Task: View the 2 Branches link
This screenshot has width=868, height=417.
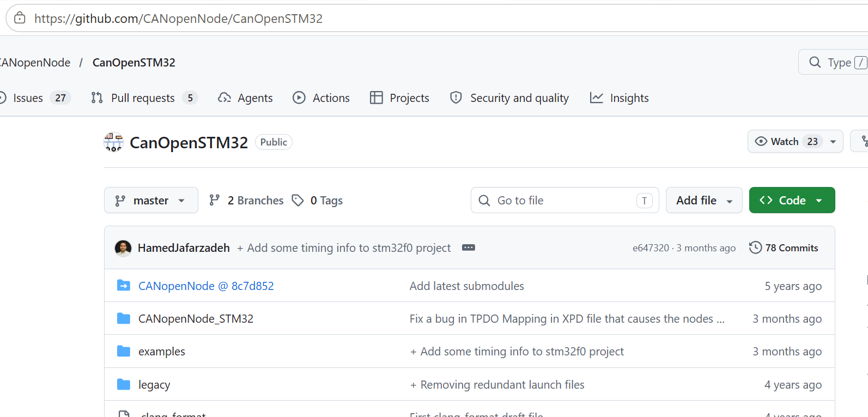Action: click(246, 201)
